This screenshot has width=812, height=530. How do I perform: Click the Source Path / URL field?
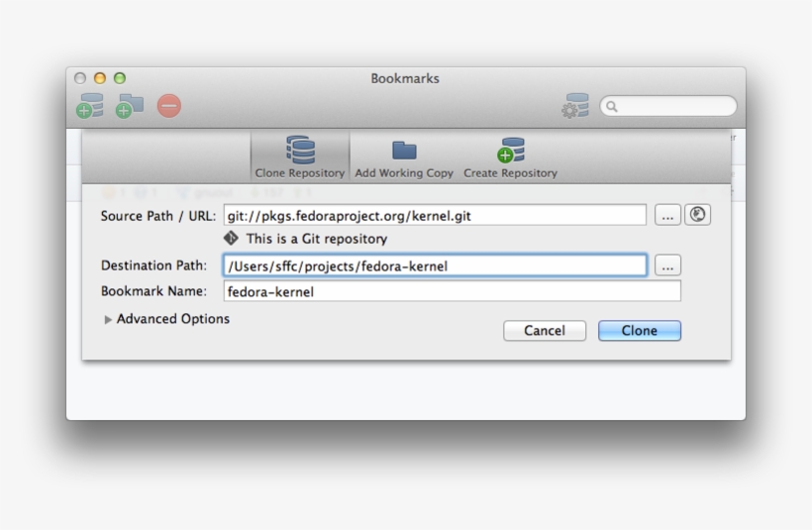(435, 215)
